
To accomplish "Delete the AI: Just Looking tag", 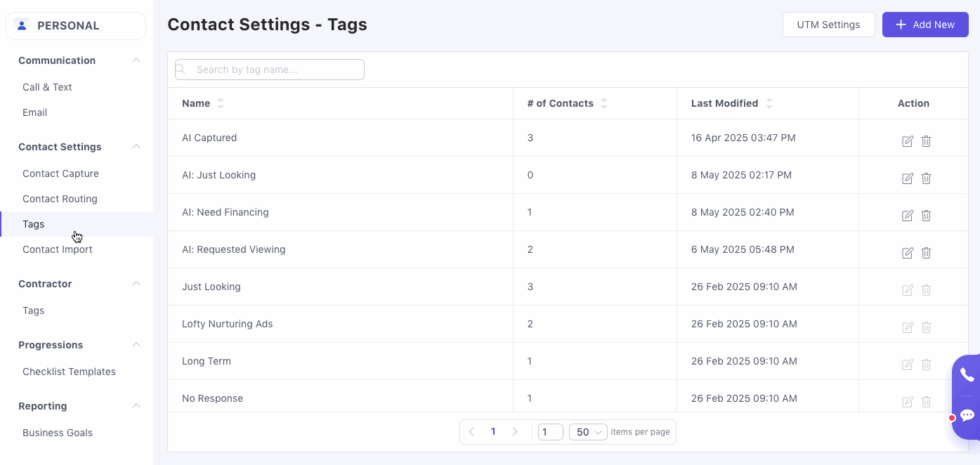I will (x=926, y=178).
